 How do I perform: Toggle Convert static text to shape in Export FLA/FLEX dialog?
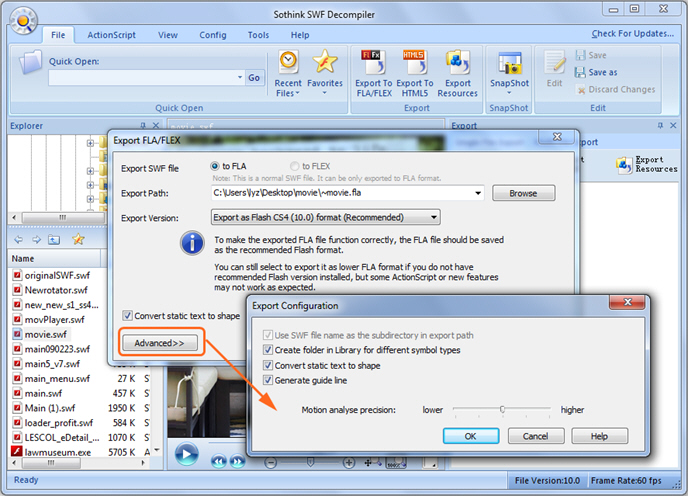click(127, 316)
